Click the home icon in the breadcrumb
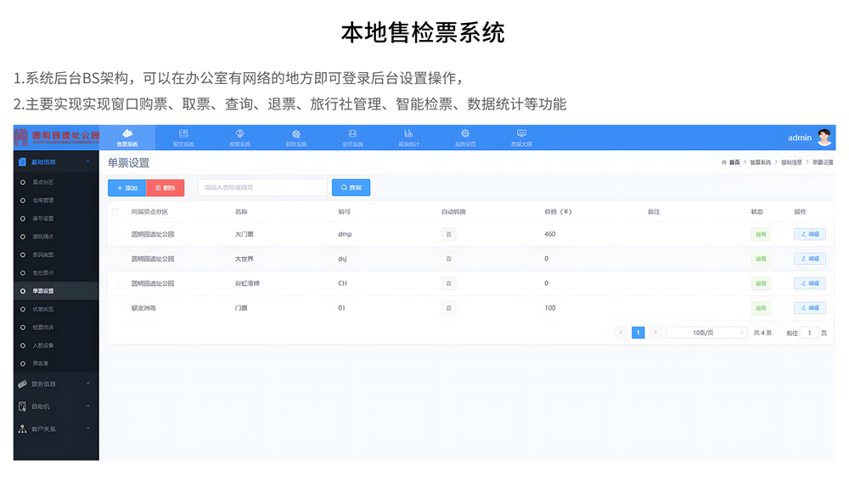 pos(724,162)
